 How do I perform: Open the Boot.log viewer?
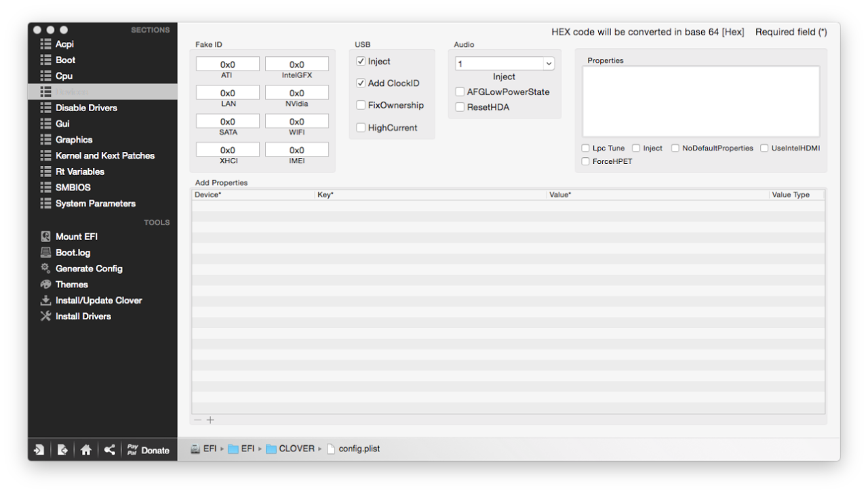[x=65, y=253]
